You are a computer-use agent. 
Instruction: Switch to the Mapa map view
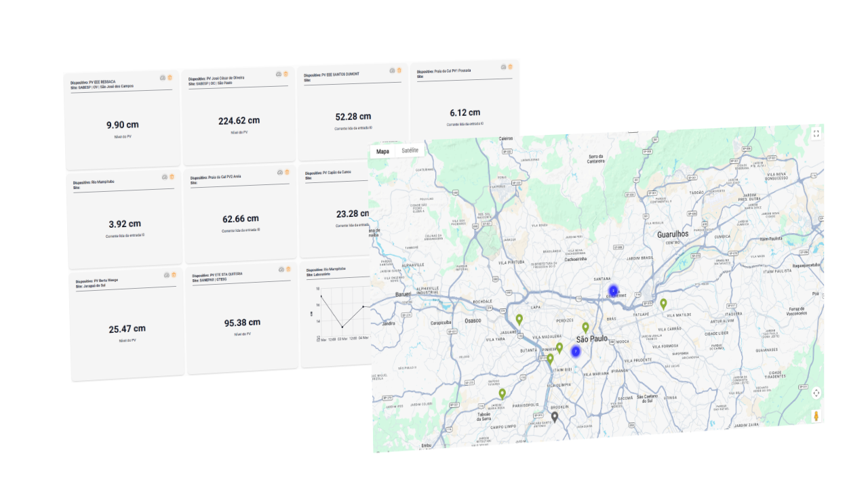coord(383,151)
